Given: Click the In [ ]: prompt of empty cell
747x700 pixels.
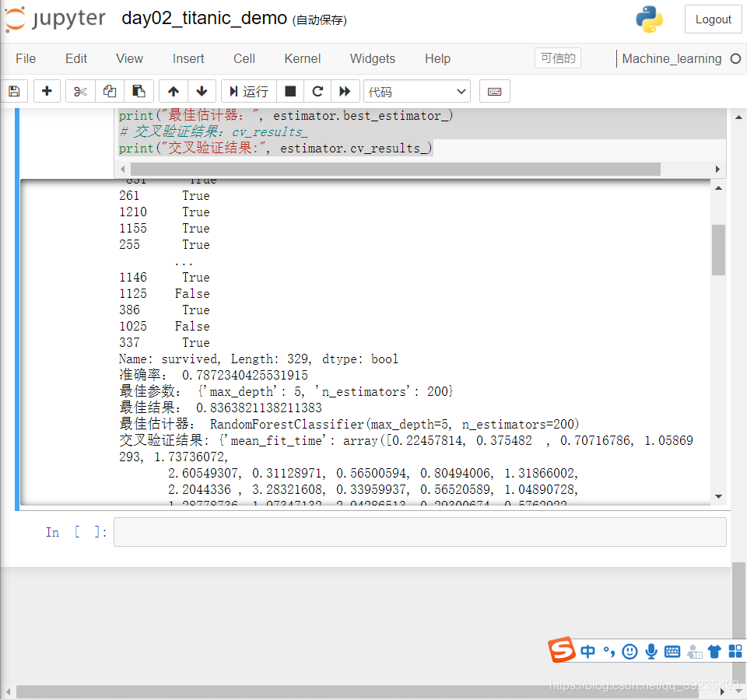Looking at the screenshot, I should pyautogui.click(x=76, y=532).
